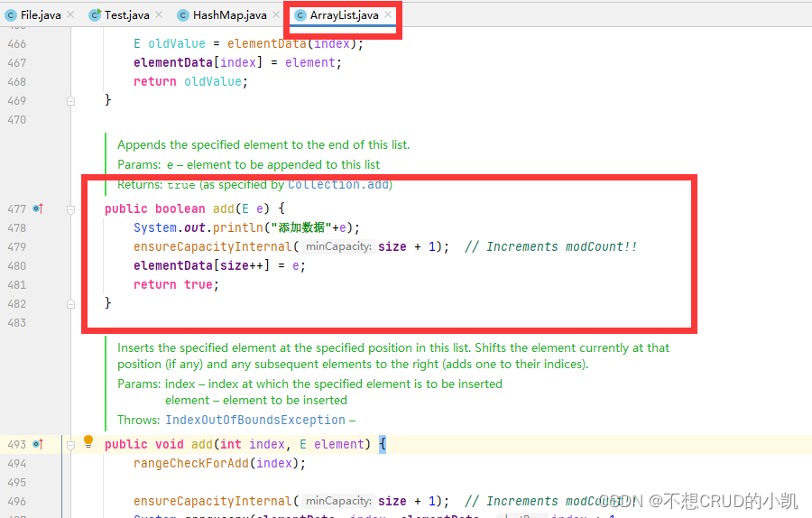This screenshot has width=812, height=518.
Task: Click the minCapacity hint on line 479
Action: [x=338, y=246]
